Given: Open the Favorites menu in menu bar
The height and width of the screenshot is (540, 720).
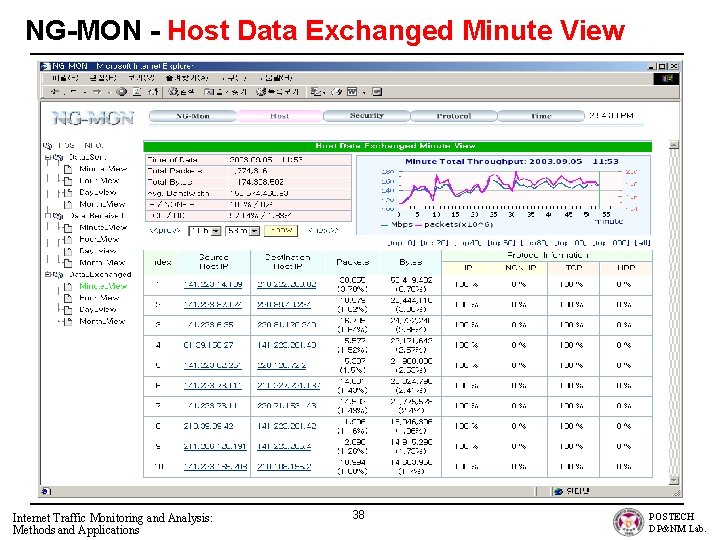Looking at the screenshot, I should tap(187, 78).
